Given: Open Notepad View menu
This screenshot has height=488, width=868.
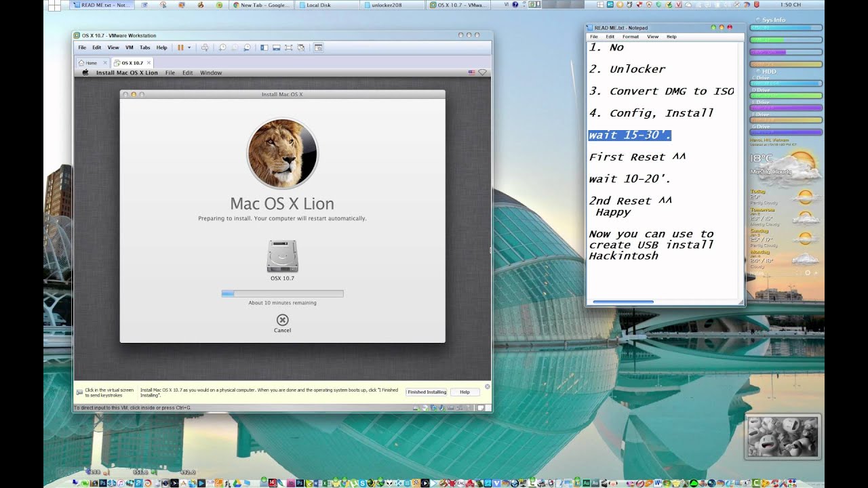Looking at the screenshot, I should pos(652,37).
